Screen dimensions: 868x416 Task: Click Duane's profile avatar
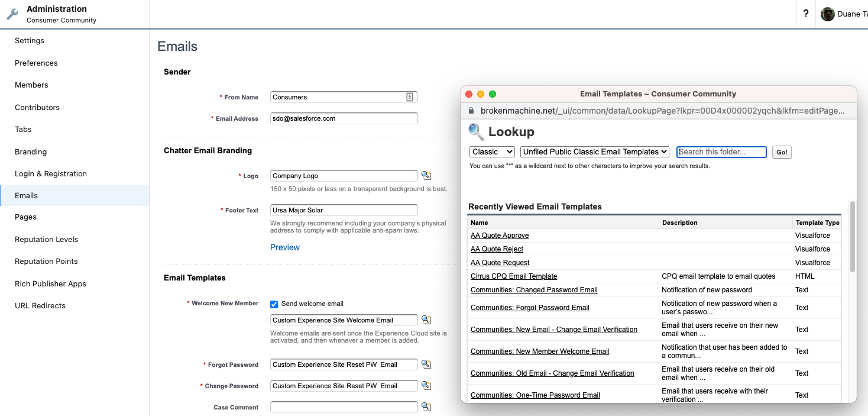[x=828, y=14]
